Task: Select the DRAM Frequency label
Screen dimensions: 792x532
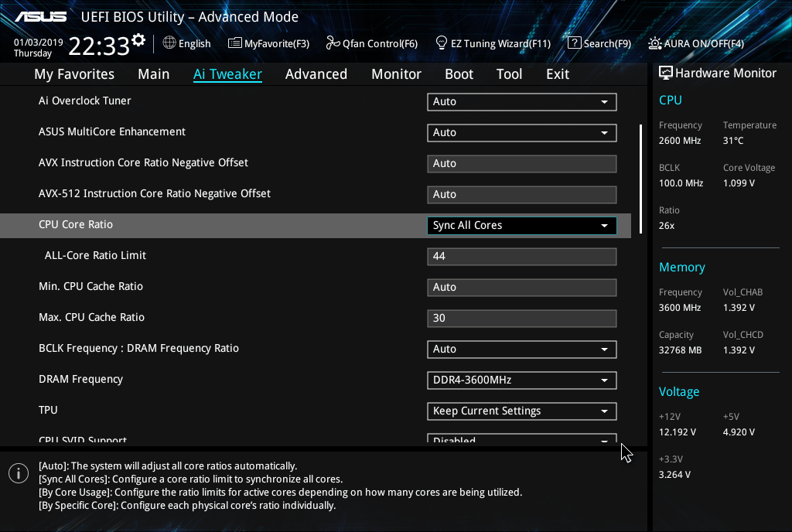Action: [80, 379]
